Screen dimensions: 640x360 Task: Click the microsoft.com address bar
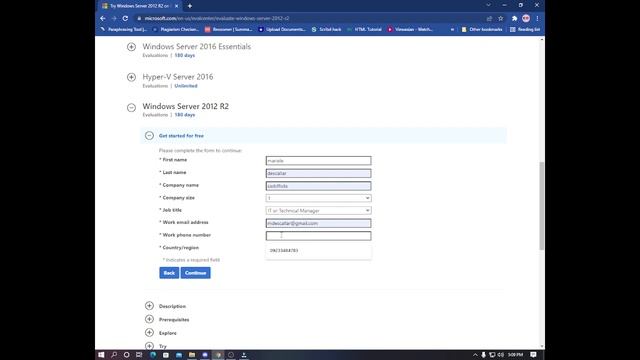310,18
